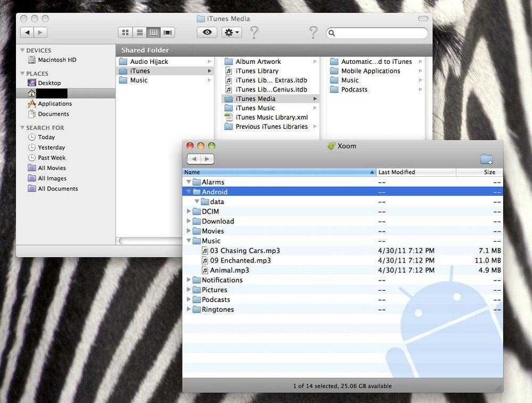
Task: Go back in the Xoom file browser
Action: [x=194, y=159]
